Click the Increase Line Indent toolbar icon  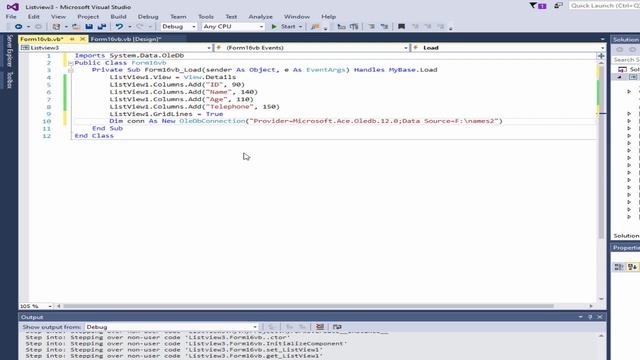pyautogui.click(x=354, y=27)
